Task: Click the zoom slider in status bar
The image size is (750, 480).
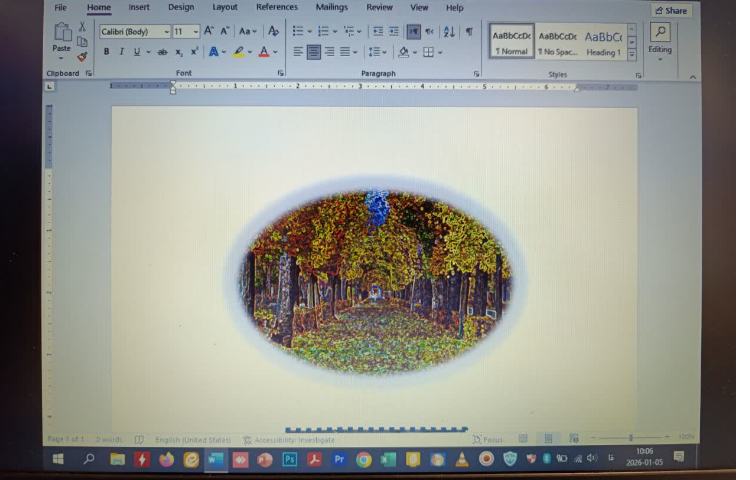Action: 630,438
